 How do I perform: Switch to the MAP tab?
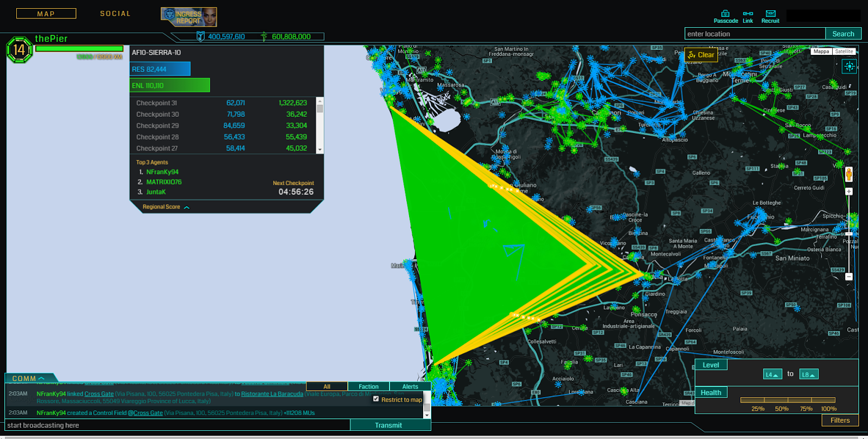pos(46,14)
